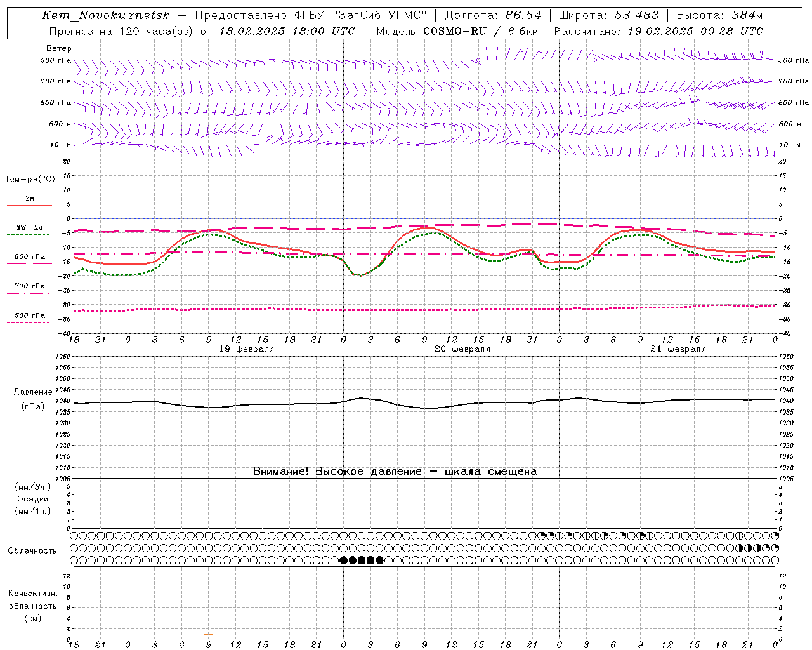Click the Осадки precipitation label
This screenshot has width=812, height=650.
point(33,500)
